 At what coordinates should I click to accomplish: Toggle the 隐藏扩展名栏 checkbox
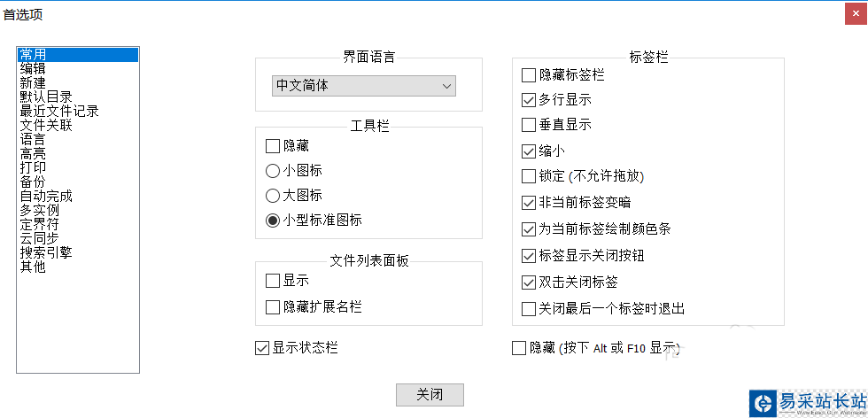click(x=273, y=307)
